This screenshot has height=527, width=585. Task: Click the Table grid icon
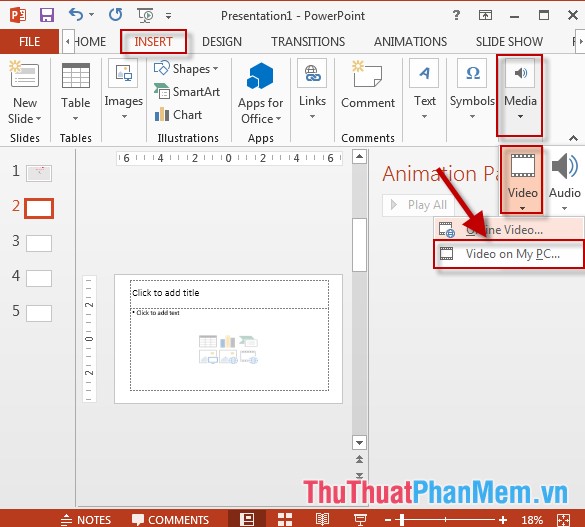click(x=76, y=75)
